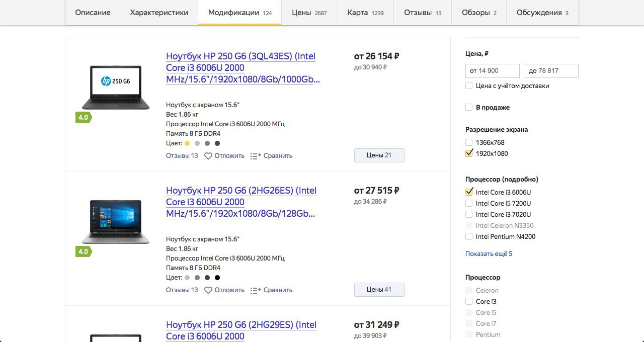
Task: Open the Описание tab
Action: tap(93, 13)
